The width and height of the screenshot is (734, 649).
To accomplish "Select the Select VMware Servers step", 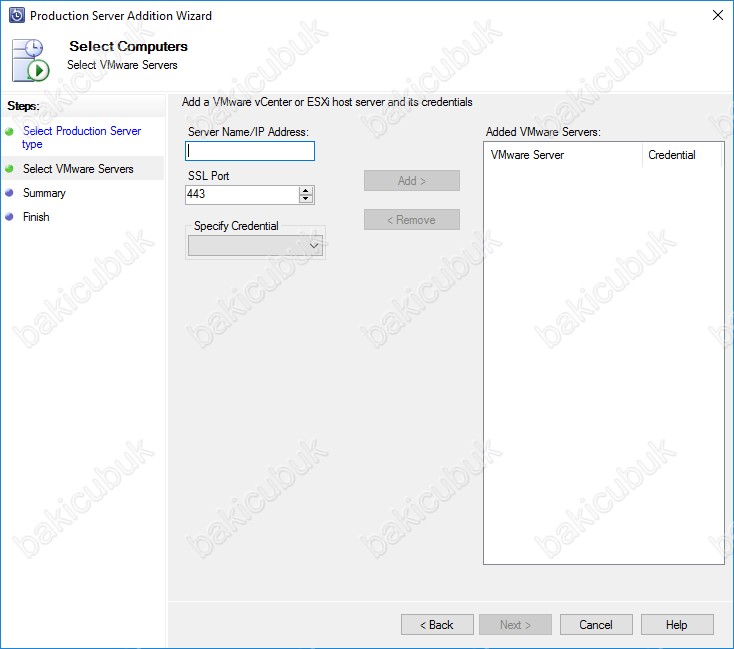I will click(x=78, y=169).
